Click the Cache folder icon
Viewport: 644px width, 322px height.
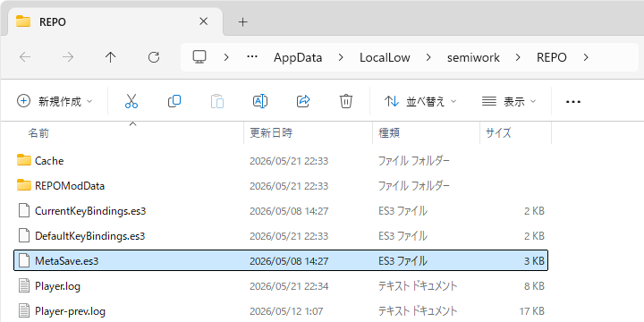24,160
